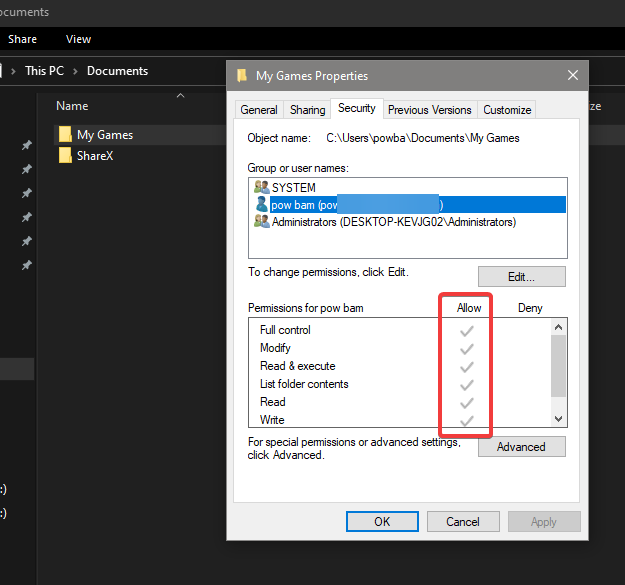Open the Sharing tab

coord(308,110)
